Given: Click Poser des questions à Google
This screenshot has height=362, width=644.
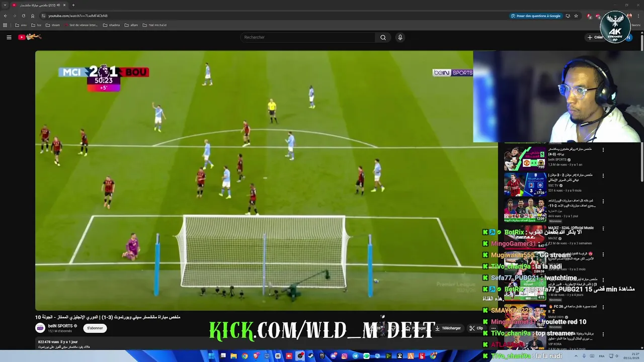Looking at the screenshot, I should 535,16.
